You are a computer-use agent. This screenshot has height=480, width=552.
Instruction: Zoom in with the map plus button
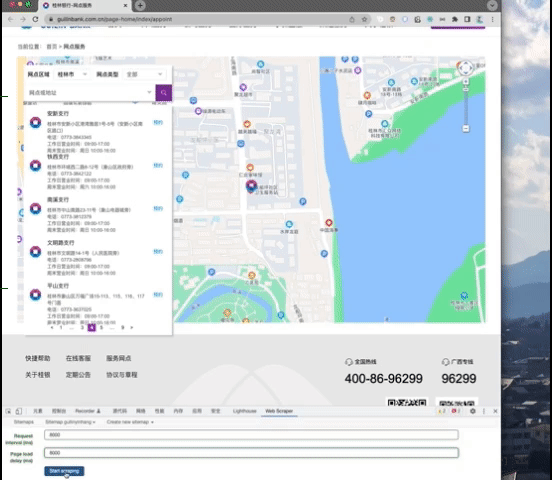[466, 82]
